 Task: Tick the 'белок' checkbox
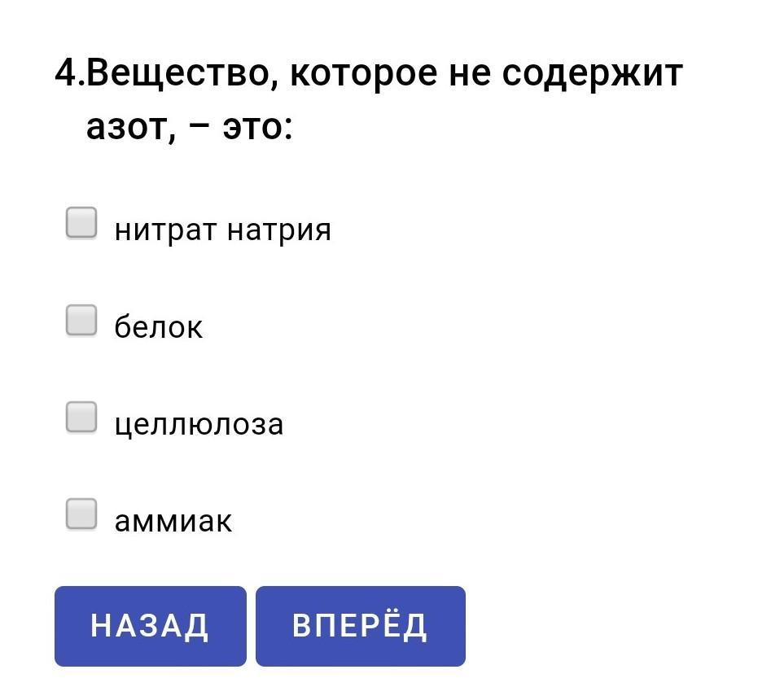point(81,320)
